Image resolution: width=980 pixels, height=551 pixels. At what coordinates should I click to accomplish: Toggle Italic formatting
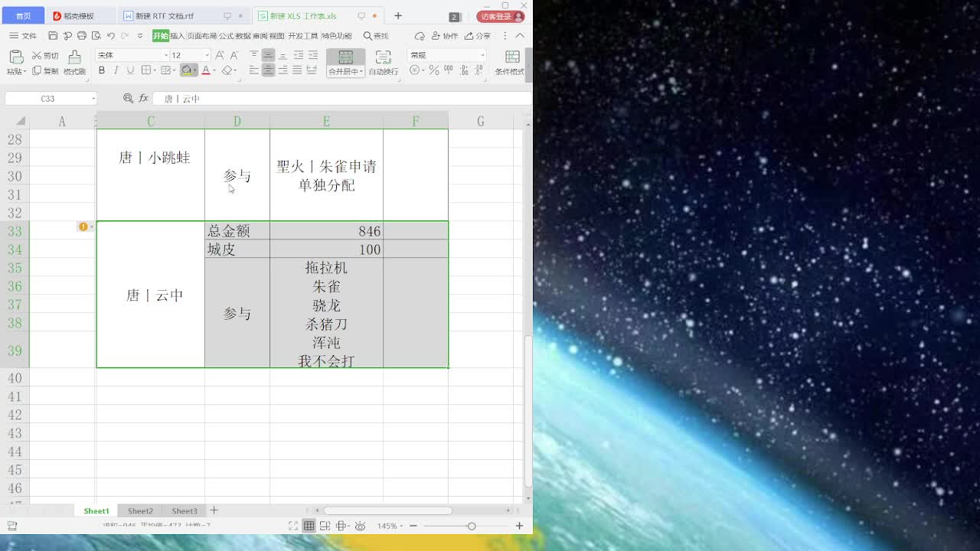click(116, 70)
